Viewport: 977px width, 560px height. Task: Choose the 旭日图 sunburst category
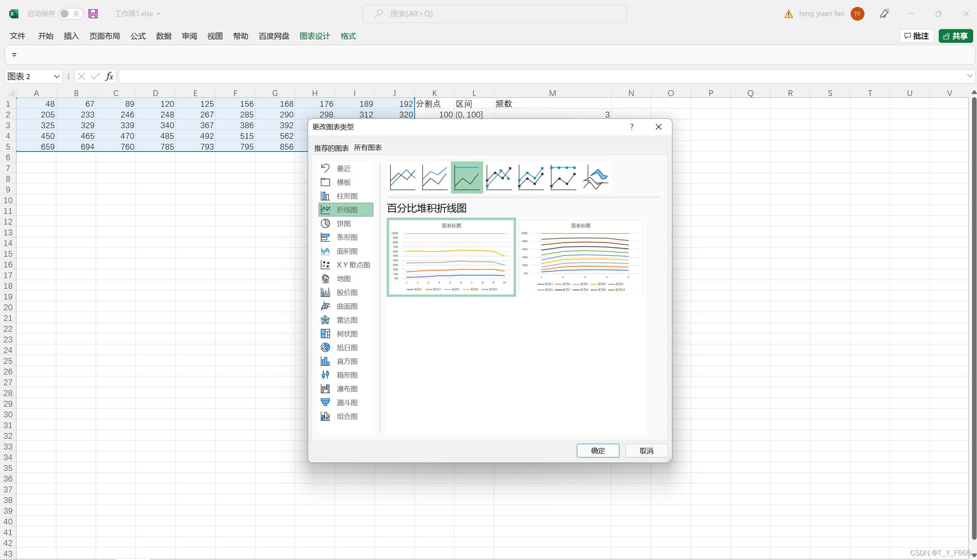(x=345, y=348)
